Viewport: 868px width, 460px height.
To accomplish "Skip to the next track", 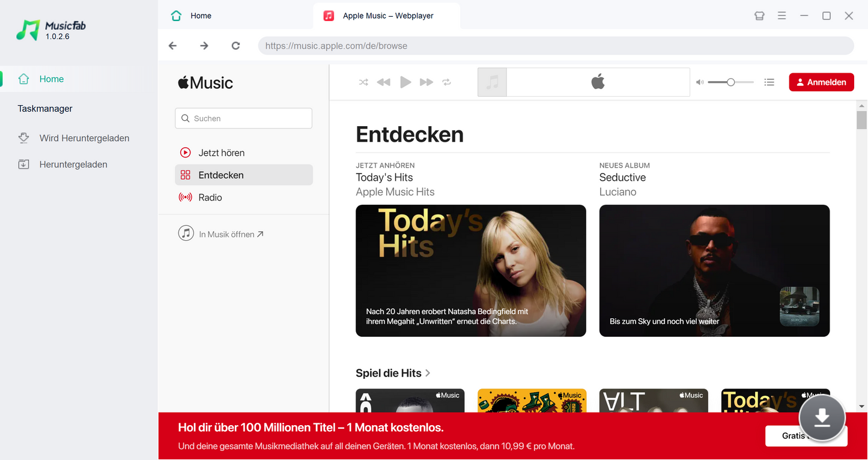I will [x=426, y=82].
